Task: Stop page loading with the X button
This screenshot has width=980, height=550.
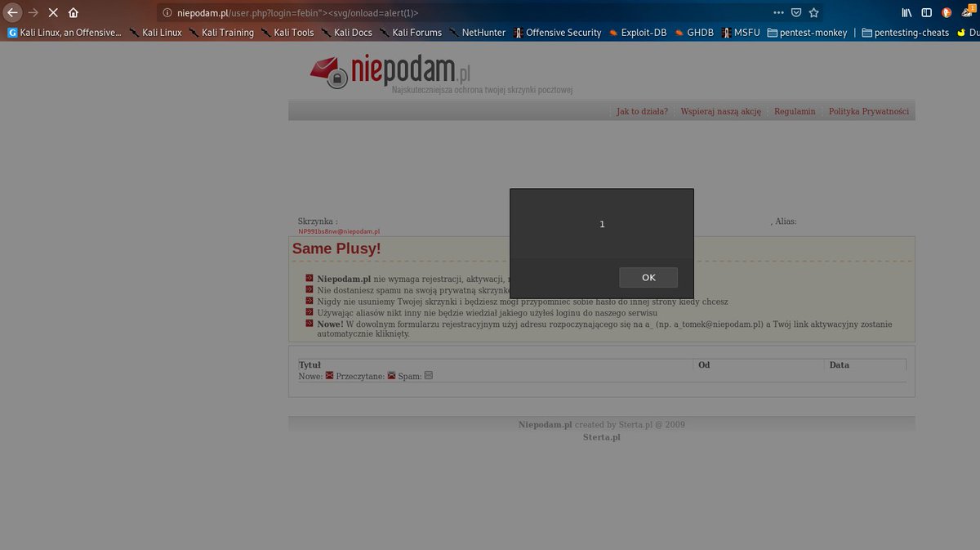Action: coord(53,12)
